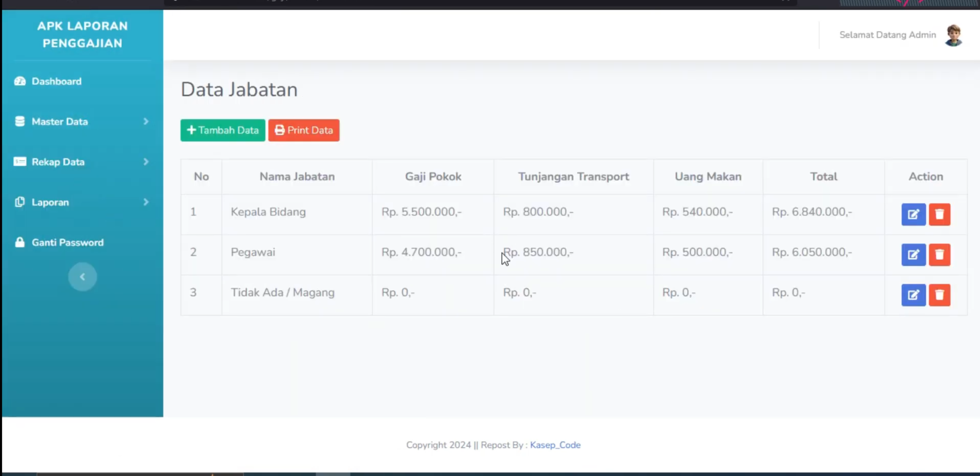Click the admin avatar picture
This screenshot has width=980, height=476.
point(953,35)
